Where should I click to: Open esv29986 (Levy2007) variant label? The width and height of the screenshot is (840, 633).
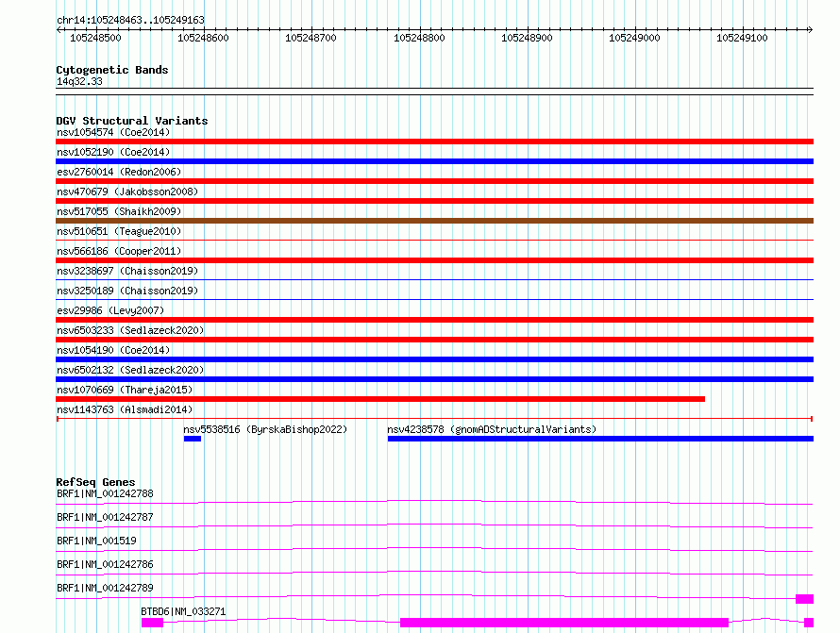pos(110,310)
